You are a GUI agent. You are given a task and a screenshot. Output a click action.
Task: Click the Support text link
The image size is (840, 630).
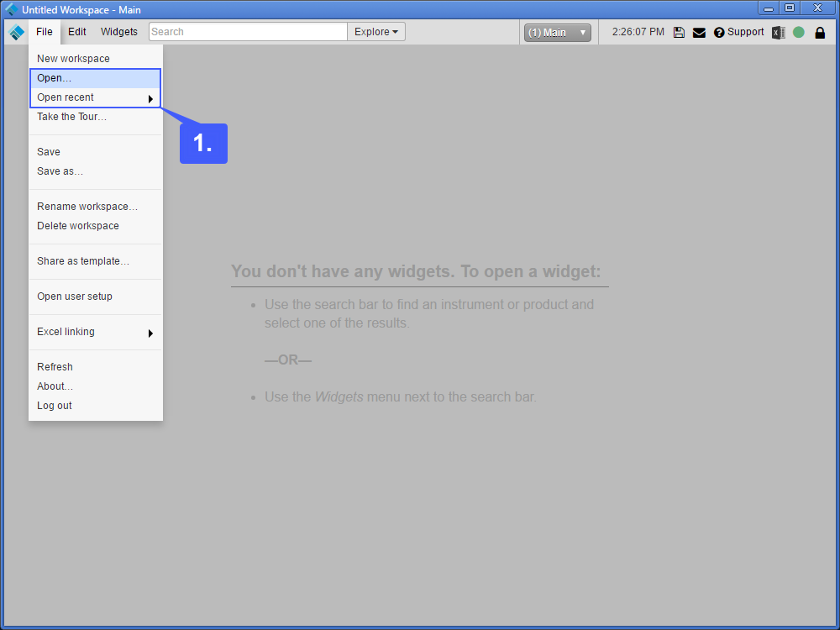745,32
